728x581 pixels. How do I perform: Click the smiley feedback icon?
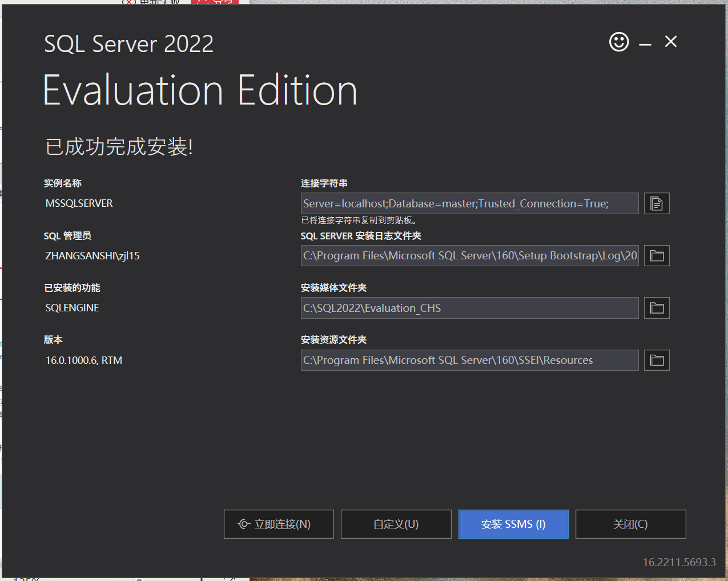click(619, 42)
